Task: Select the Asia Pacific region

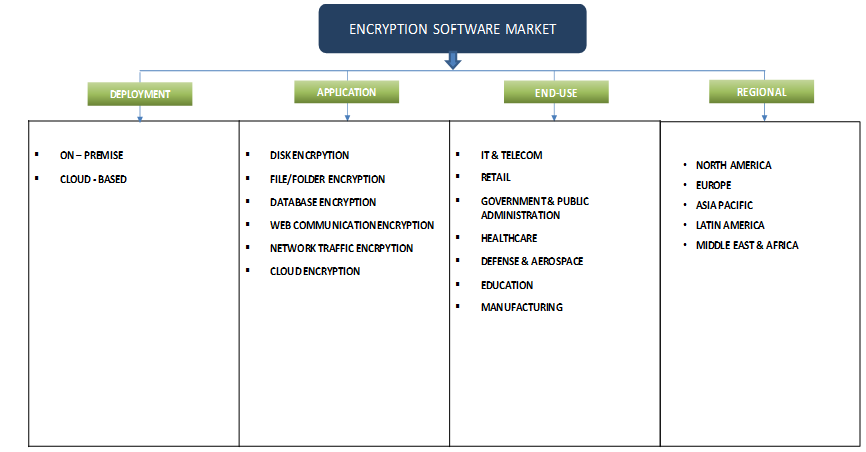Action: [x=724, y=205]
